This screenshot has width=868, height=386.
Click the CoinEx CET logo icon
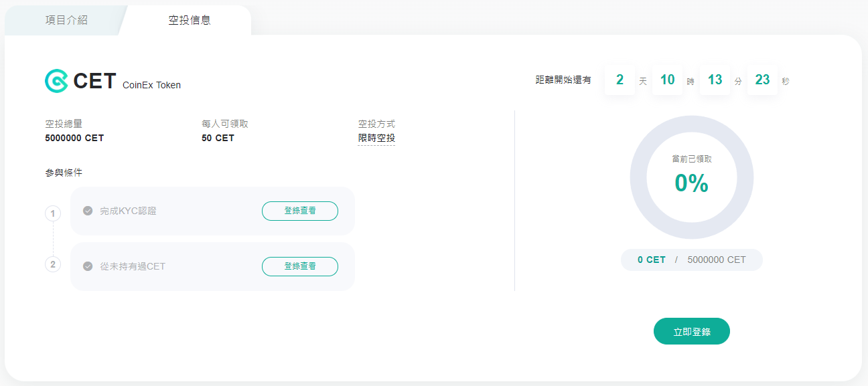pos(56,80)
